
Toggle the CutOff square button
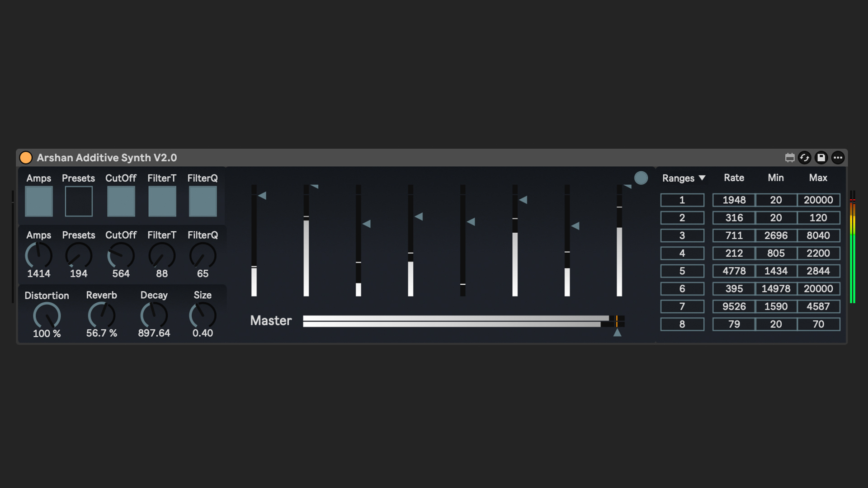point(121,202)
